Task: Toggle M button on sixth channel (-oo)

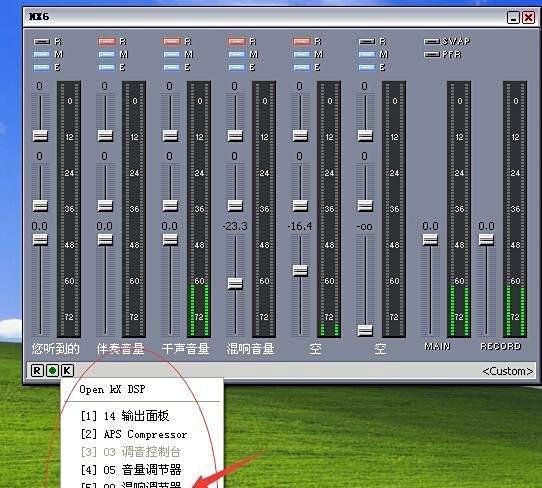Action: tap(367, 54)
